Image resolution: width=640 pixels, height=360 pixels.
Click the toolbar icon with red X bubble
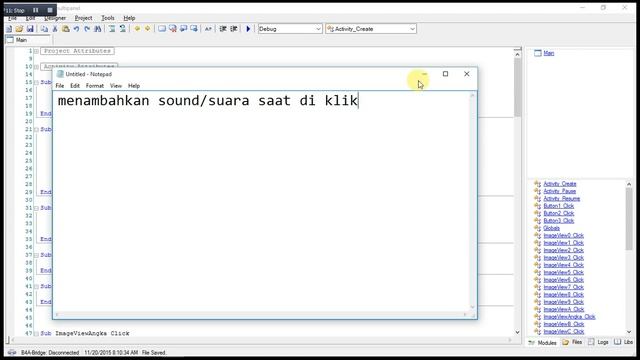point(173,29)
